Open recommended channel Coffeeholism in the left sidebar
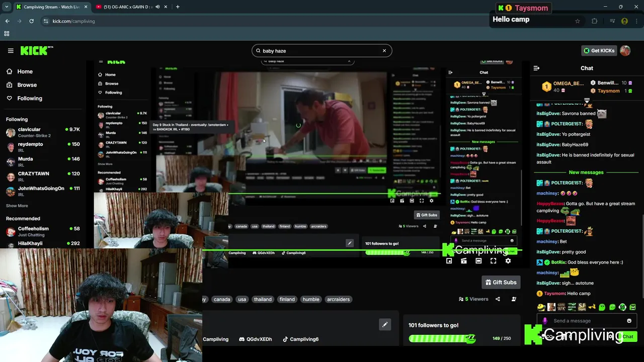Viewport: 644px width, 362px height. [x=43, y=231]
